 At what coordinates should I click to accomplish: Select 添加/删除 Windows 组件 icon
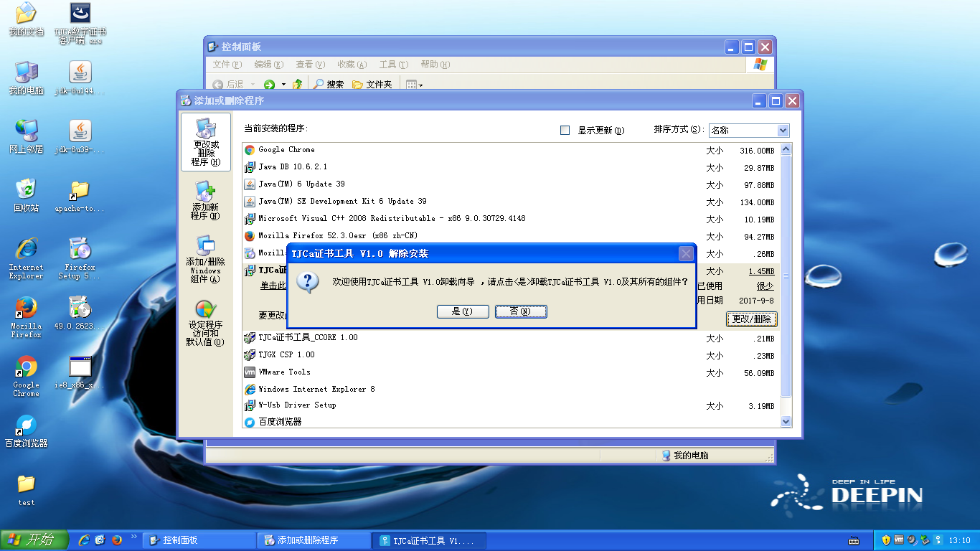pyautogui.click(x=206, y=259)
